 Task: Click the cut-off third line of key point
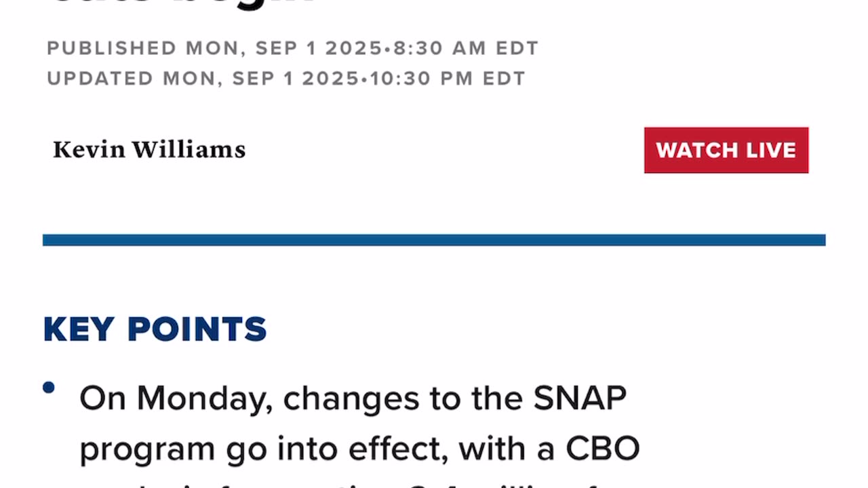click(x=359, y=483)
